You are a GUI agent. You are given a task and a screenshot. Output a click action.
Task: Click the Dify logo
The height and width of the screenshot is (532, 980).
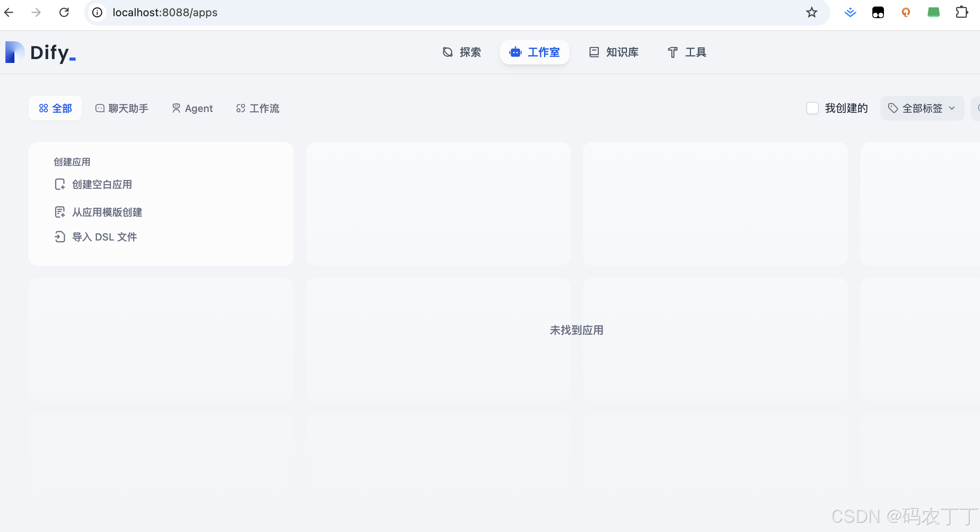[41, 53]
